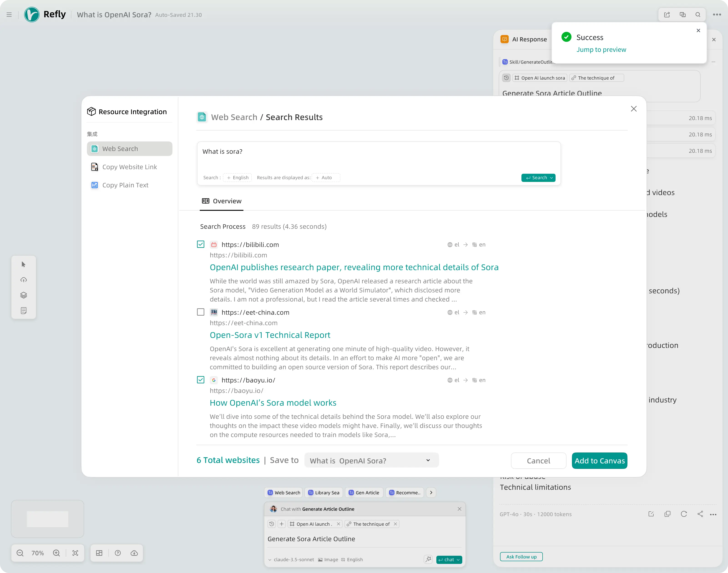Open the document icon in the left toolbar
Image resolution: width=728 pixels, height=573 pixels.
pos(23,310)
